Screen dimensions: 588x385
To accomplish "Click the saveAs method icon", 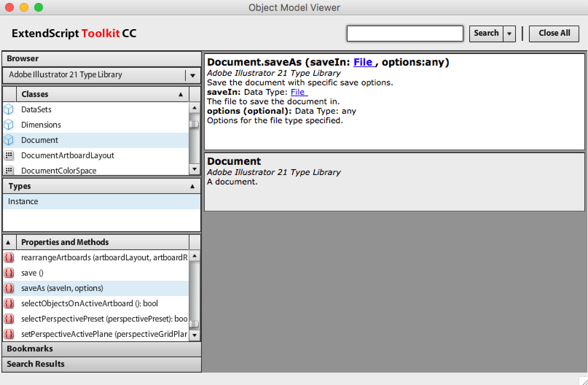I will pos(9,288).
